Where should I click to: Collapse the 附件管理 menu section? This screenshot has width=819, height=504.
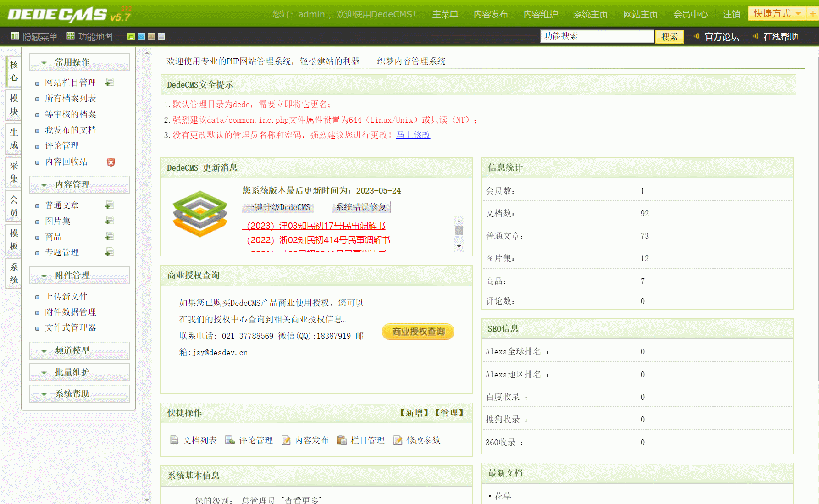pos(79,275)
